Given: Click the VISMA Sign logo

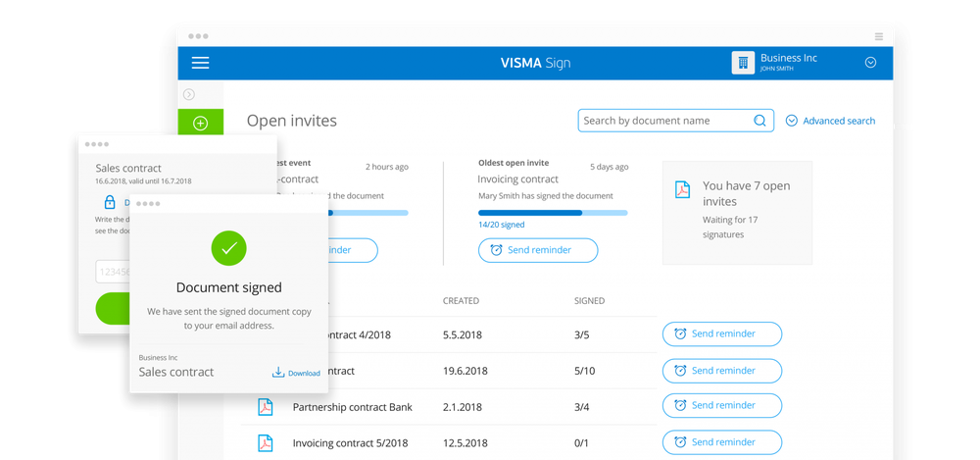Looking at the screenshot, I should click(x=535, y=63).
